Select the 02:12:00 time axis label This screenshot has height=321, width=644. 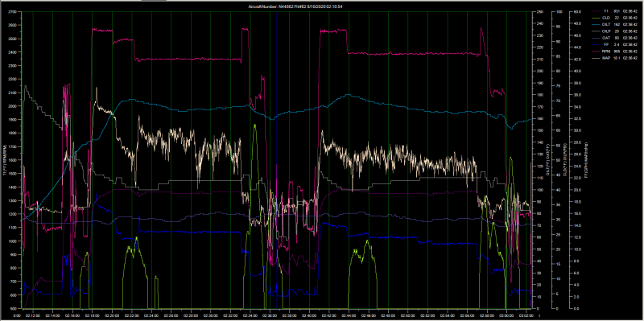[32, 316]
